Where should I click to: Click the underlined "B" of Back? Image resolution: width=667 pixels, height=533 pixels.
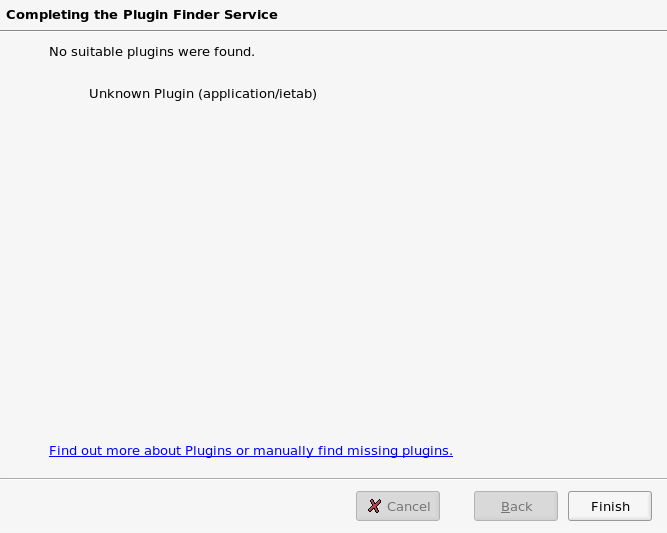[505, 507]
